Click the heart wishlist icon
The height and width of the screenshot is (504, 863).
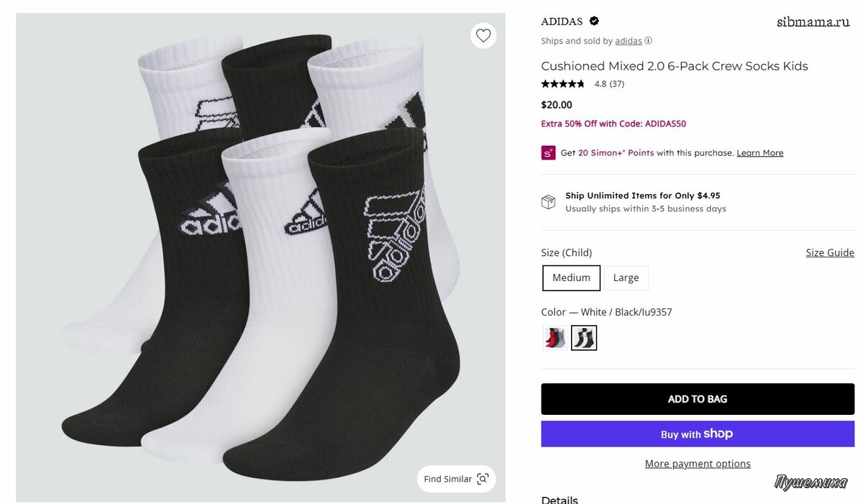click(x=483, y=35)
